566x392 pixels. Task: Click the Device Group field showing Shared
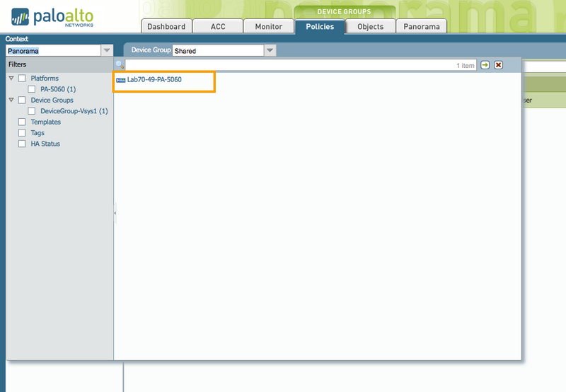(218, 50)
